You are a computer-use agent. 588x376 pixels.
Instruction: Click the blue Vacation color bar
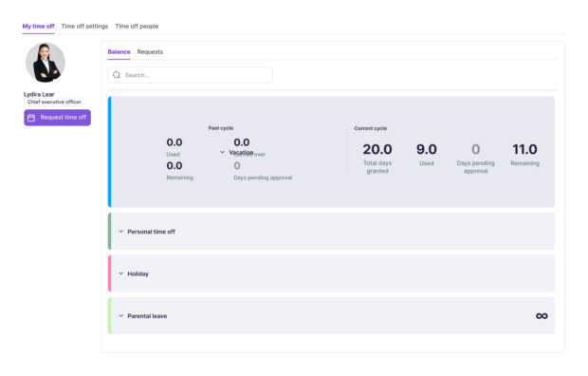click(x=109, y=152)
